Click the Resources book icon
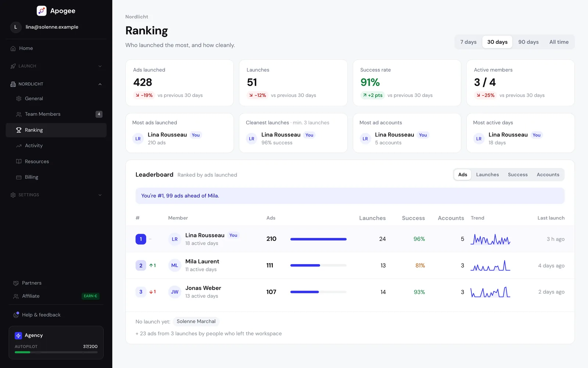Screen dimensions: 588x368 19,162
